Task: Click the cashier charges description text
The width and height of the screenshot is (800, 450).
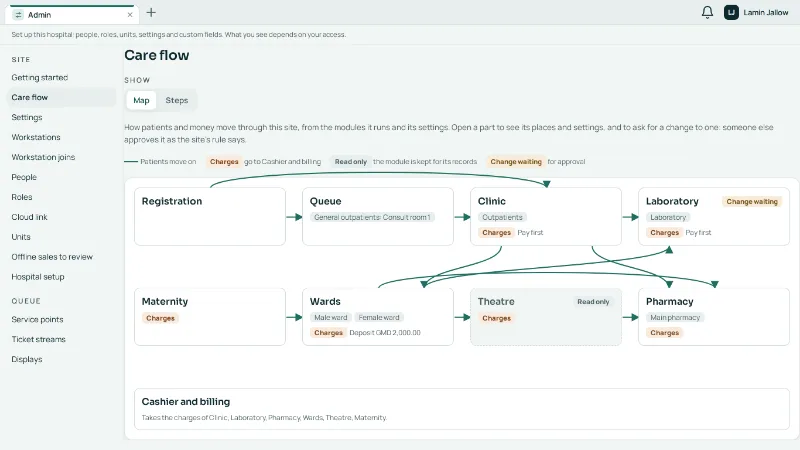Action: click(x=264, y=417)
